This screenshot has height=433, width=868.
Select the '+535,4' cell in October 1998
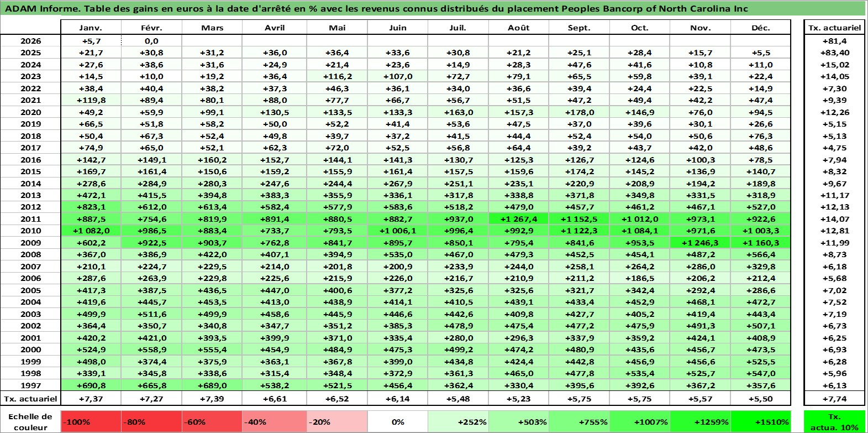click(640, 373)
